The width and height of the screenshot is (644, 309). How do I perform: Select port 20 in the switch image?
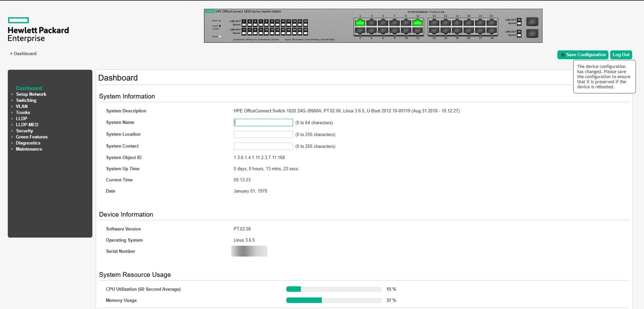(x=469, y=30)
